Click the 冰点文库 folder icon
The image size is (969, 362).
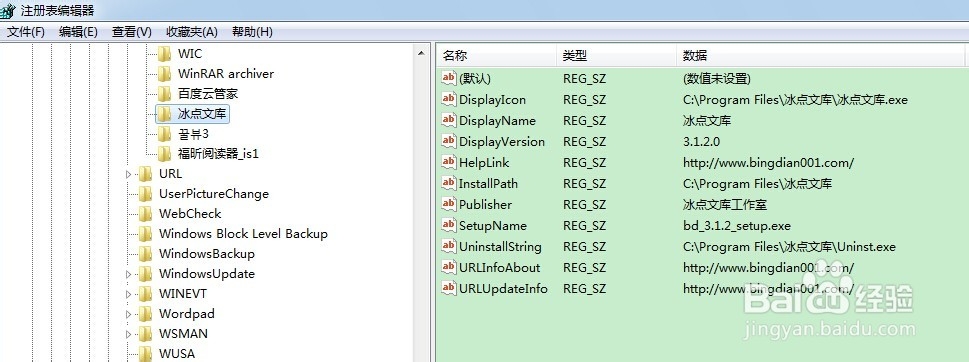pos(164,114)
